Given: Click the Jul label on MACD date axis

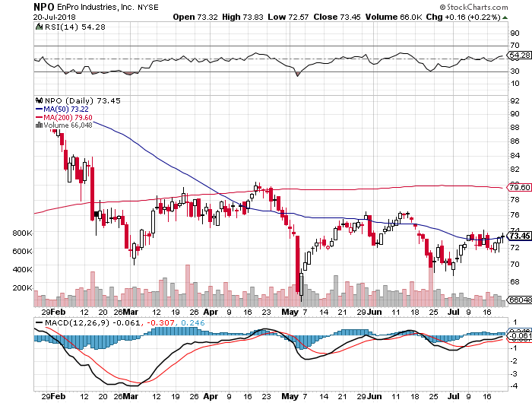Looking at the screenshot, I should coord(453,396).
